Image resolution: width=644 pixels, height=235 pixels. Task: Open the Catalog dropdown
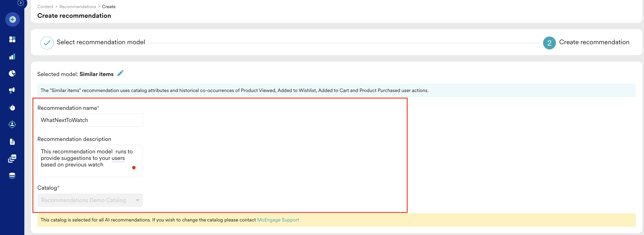(90, 200)
